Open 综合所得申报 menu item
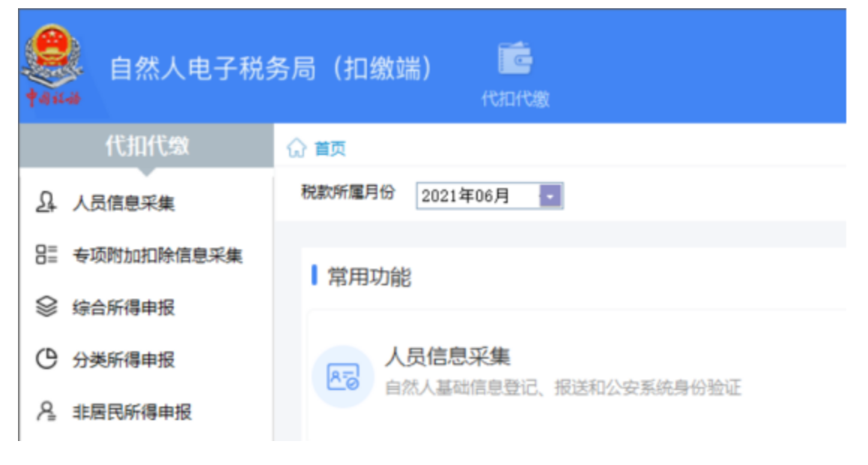The height and width of the screenshot is (465, 868). point(124,307)
